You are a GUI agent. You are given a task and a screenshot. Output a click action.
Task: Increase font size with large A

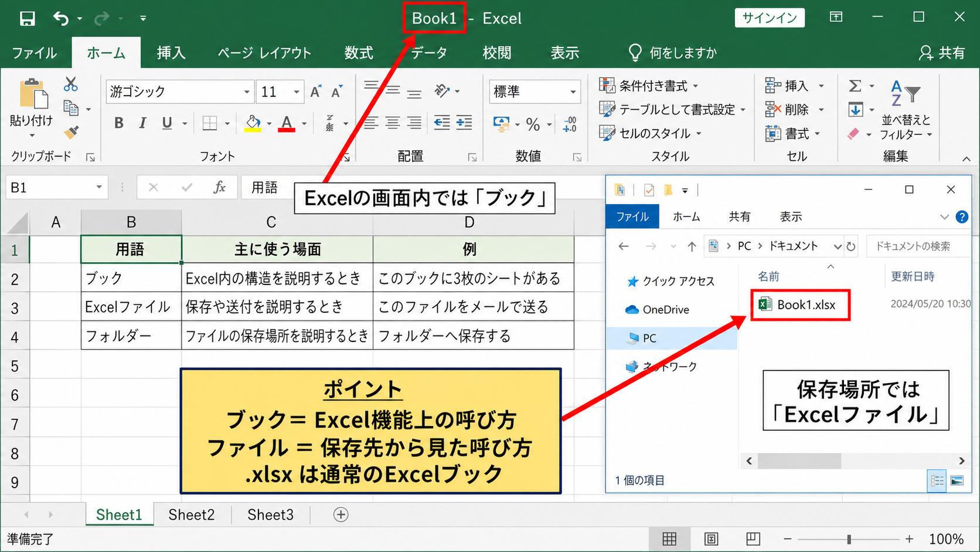click(x=315, y=92)
